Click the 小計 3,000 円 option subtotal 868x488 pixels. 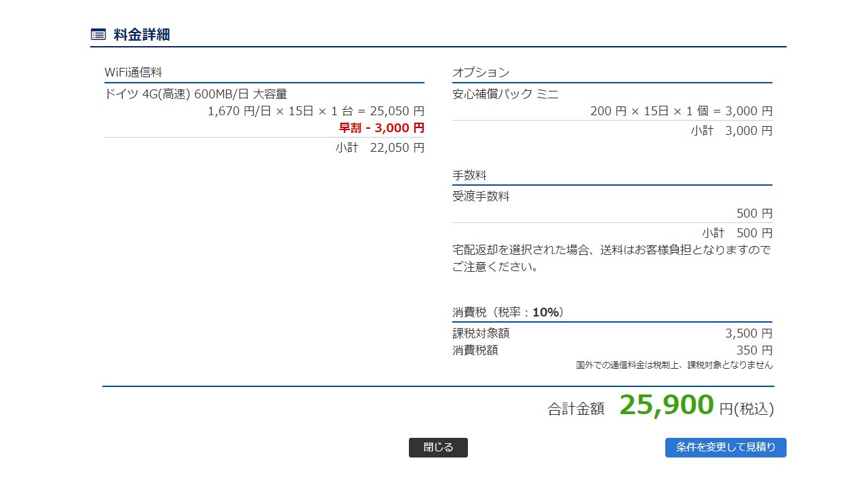732,130
